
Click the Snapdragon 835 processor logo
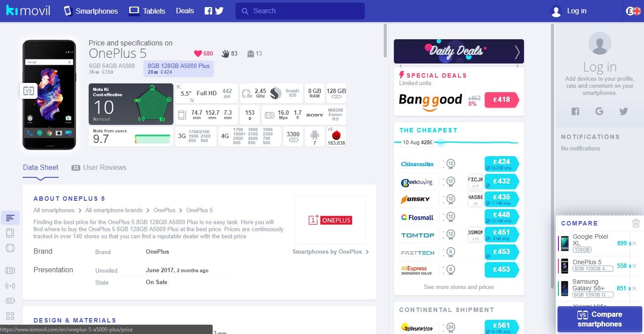click(x=276, y=93)
